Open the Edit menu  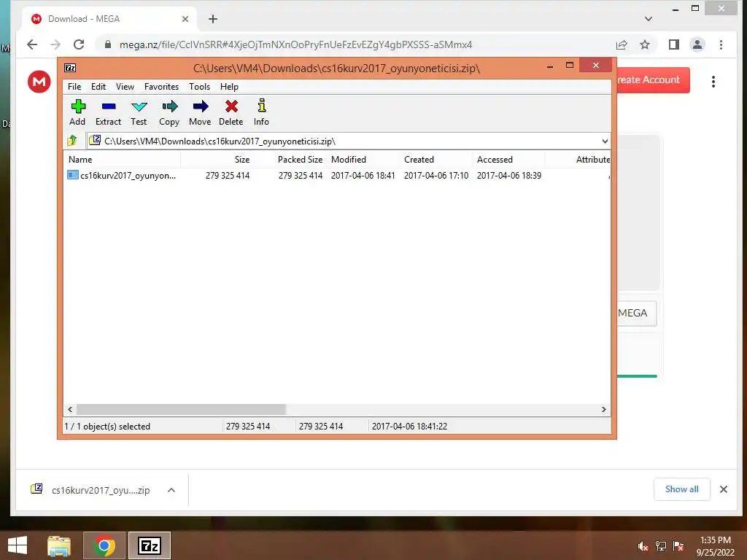click(x=98, y=87)
